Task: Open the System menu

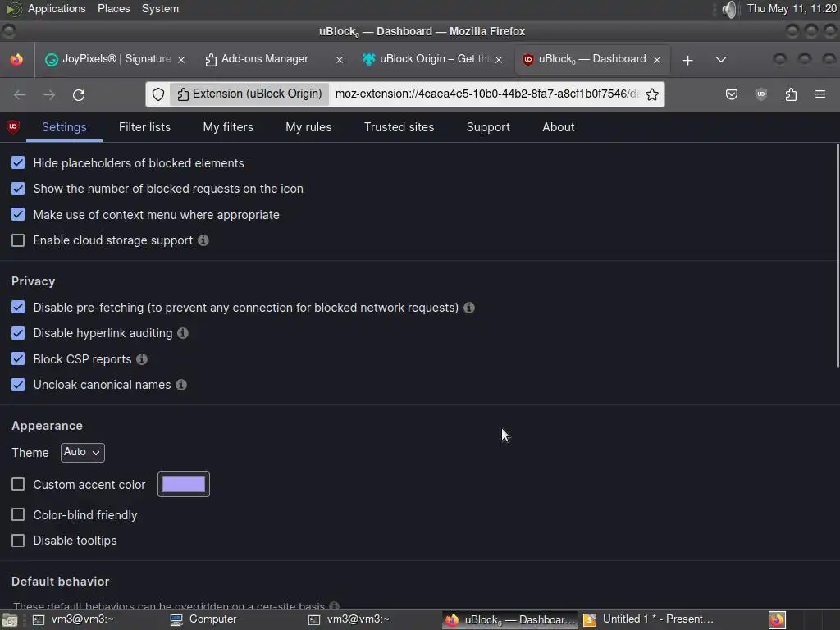Action: (160, 8)
